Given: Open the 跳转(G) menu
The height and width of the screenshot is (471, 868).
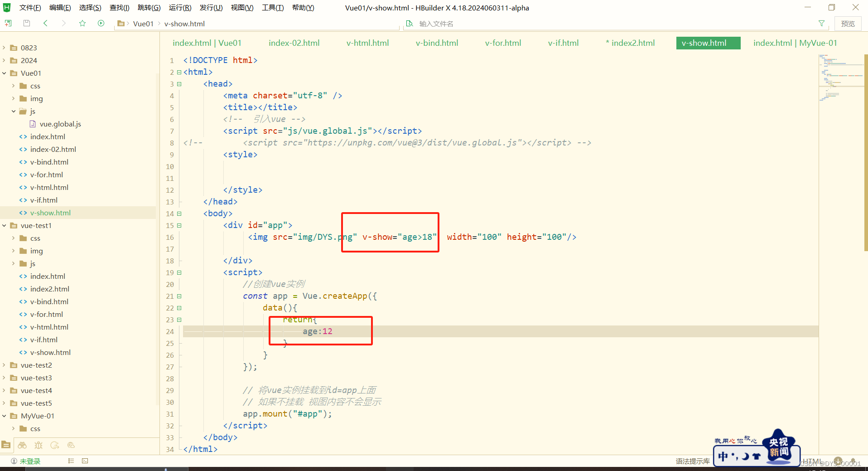Looking at the screenshot, I should [x=149, y=8].
